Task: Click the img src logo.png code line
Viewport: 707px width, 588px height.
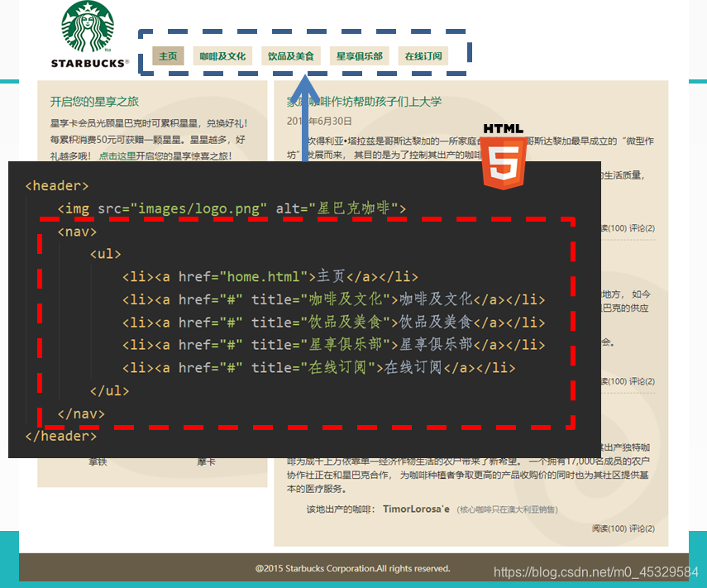Action: pos(232,208)
